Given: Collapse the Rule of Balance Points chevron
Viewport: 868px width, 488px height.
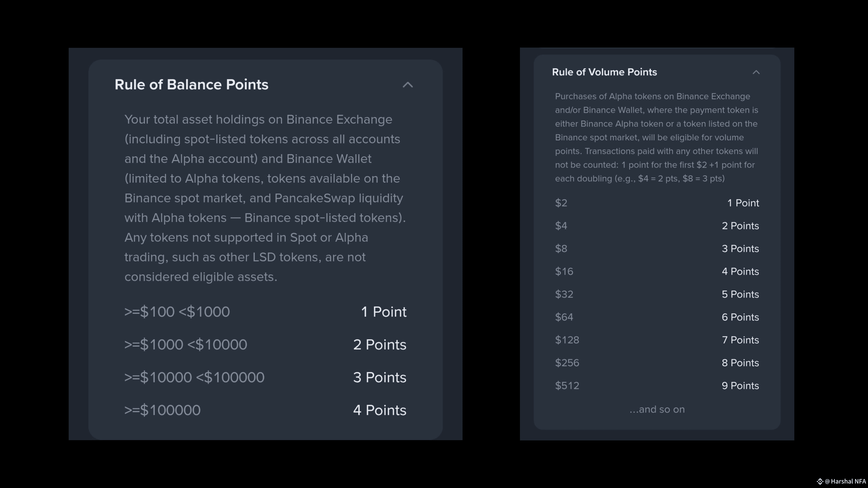Looking at the screenshot, I should [x=408, y=85].
